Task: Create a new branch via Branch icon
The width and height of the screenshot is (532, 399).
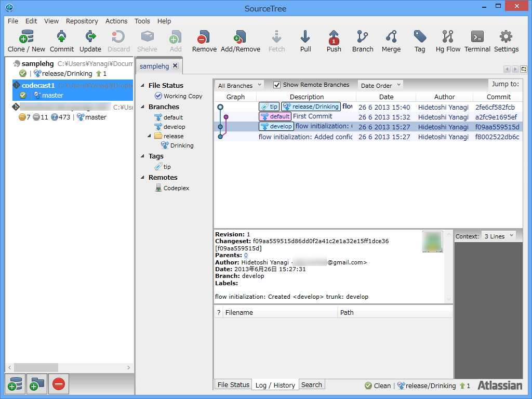Action: (x=362, y=41)
